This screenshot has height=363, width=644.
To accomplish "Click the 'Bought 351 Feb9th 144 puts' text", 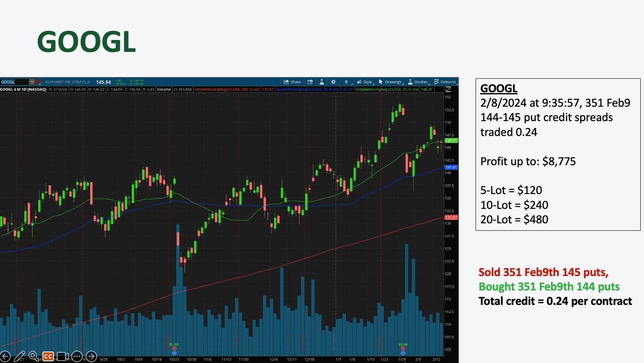I will point(549,287).
